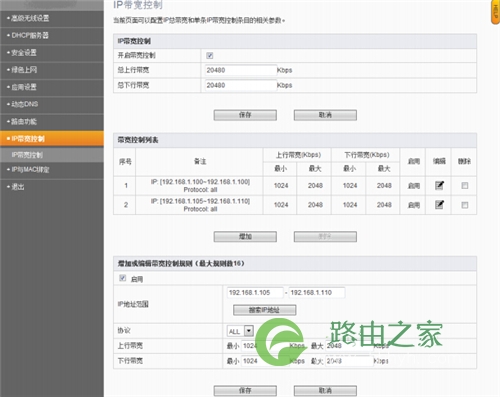The image size is (500, 397).
Task: Tick delete checkbox for rule 1
Action: 465,185
